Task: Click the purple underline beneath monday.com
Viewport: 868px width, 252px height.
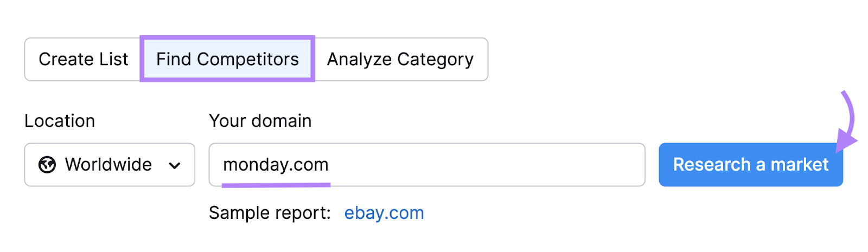Action: (x=276, y=185)
